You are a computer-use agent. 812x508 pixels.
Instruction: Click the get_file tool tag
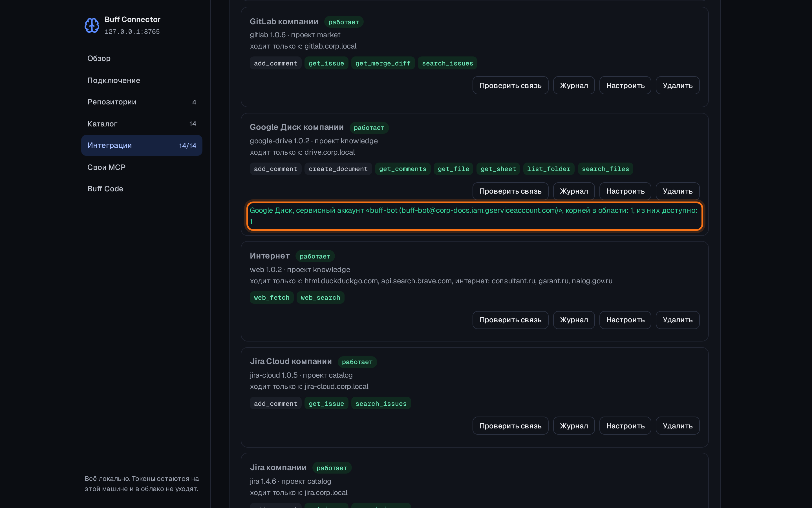tap(453, 169)
